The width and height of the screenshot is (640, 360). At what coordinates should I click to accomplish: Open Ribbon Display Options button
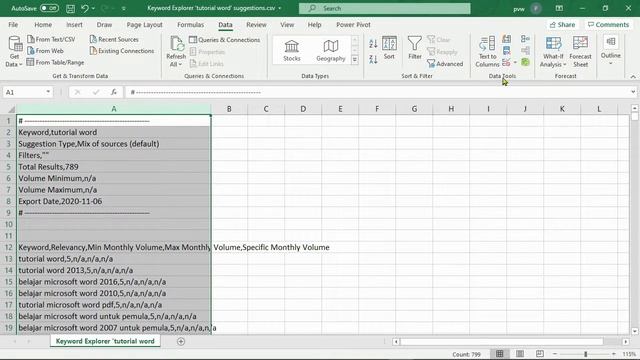[559, 8]
